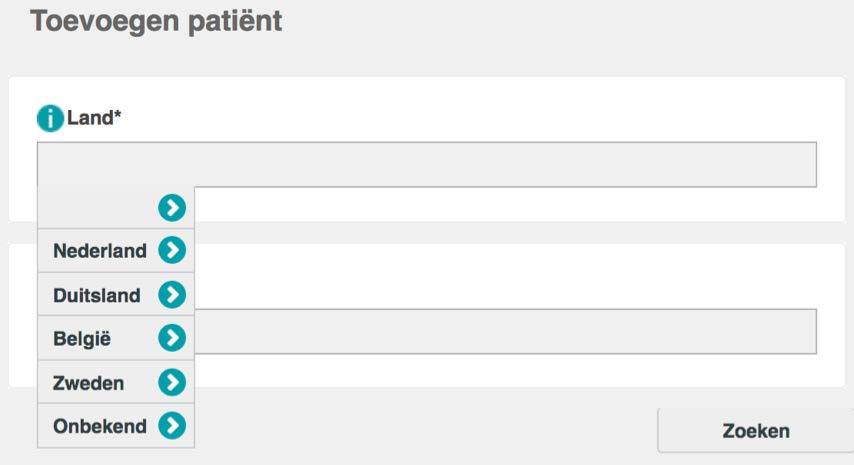The height and width of the screenshot is (465, 854).
Task: Choose the Onbekend option
Action: 115,426
